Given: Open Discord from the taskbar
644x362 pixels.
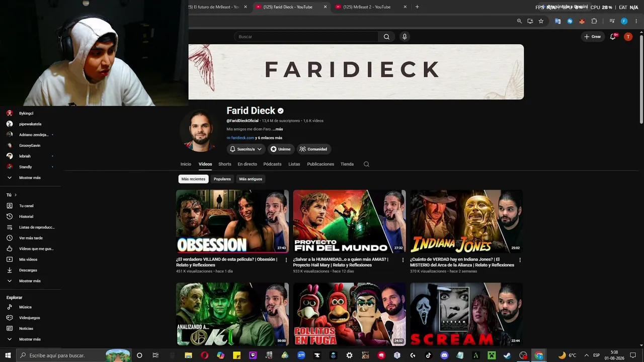Looking at the screenshot, I should coord(444,355).
